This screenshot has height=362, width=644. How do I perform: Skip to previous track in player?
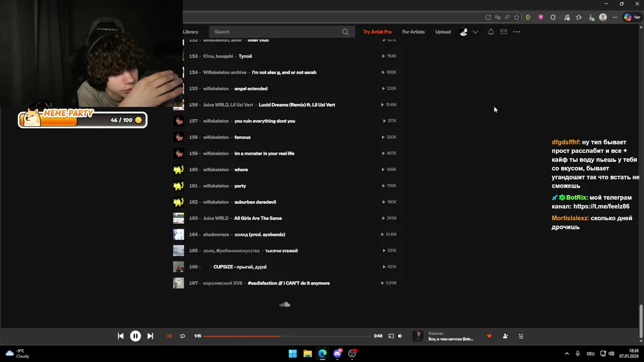tap(121, 336)
